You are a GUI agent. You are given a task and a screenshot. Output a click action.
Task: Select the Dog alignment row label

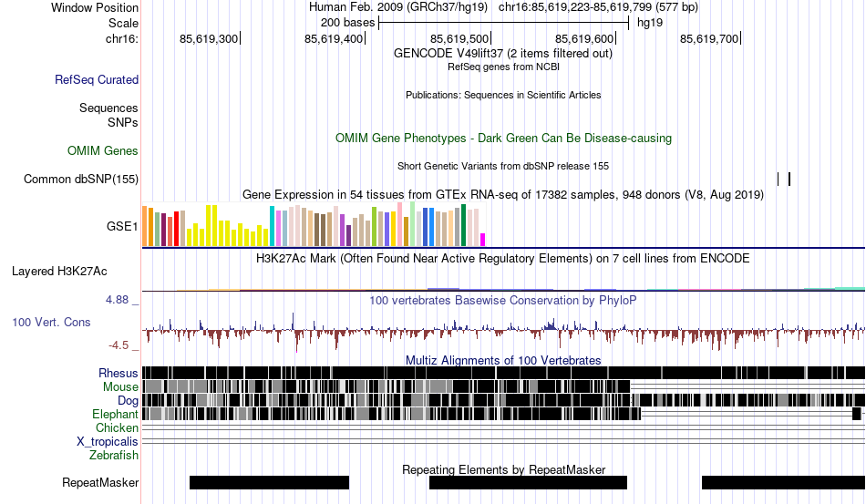click(x=128, y=400)
